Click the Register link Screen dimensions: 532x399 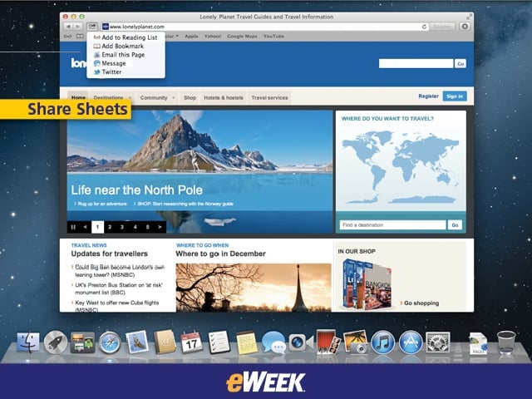pyautogui.click(x=429, y=96)
